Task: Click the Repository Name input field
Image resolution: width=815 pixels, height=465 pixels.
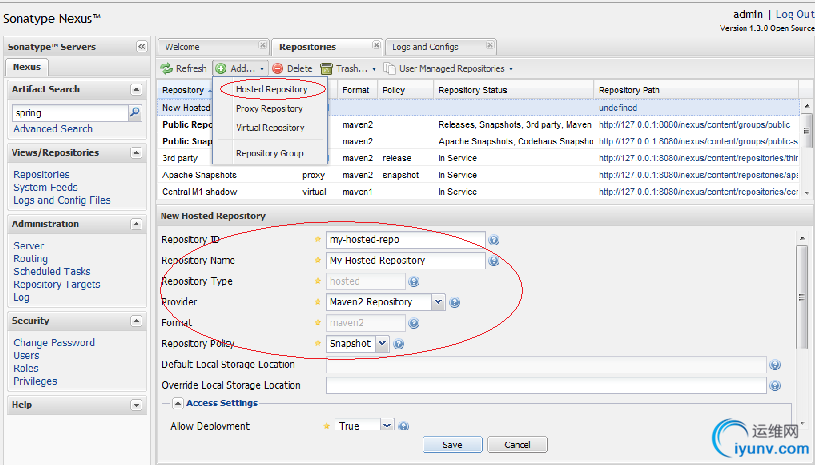Action: point(405,261)
